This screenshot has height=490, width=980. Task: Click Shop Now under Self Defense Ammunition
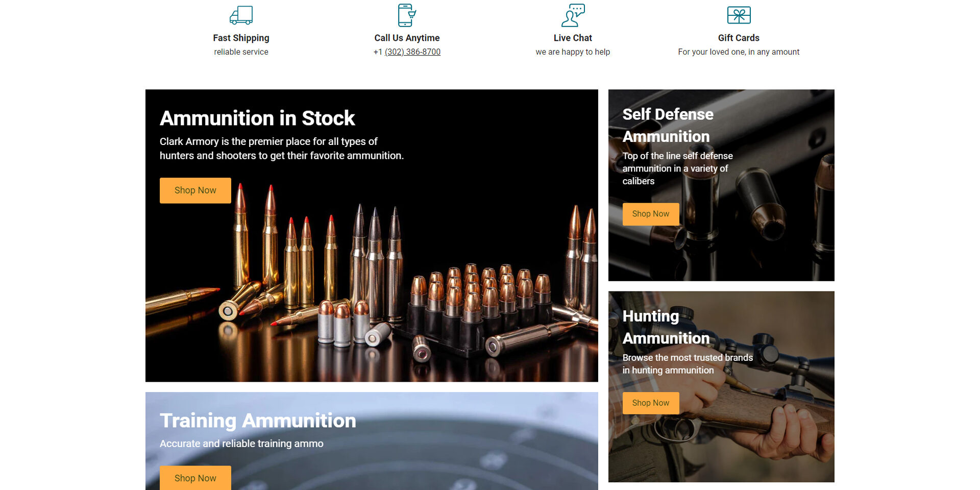tap(651, 214)
